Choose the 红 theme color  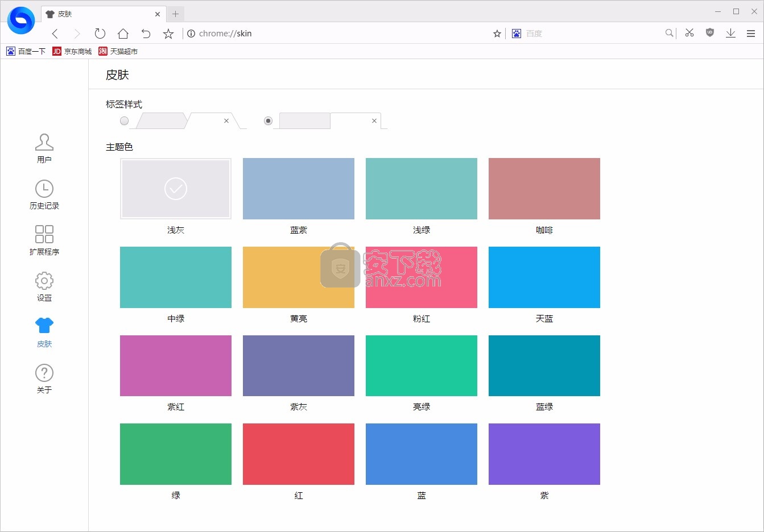coord(299,454)
